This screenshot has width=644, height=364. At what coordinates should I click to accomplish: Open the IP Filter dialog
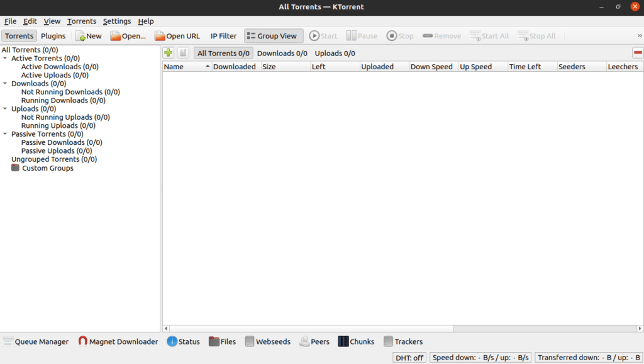tap(223, 36)
